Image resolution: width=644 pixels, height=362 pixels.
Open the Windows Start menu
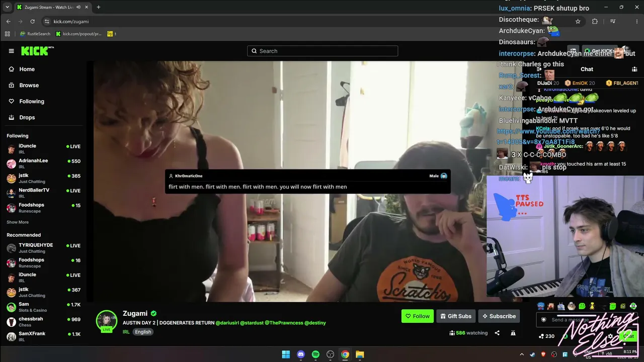tap(286, 354)
